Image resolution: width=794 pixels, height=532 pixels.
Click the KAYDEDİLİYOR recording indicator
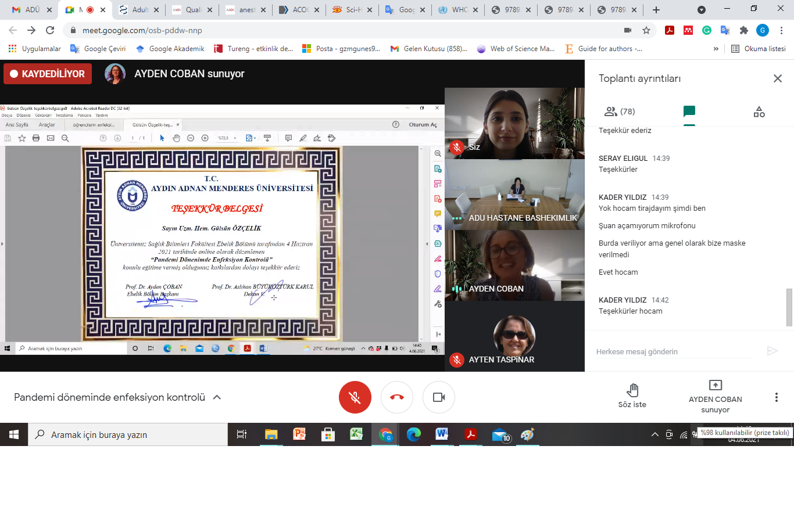[x=48, y=74]
